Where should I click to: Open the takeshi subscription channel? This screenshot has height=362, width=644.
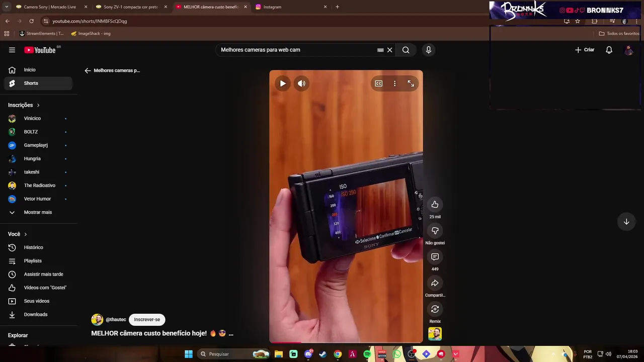tap(38, 172)
